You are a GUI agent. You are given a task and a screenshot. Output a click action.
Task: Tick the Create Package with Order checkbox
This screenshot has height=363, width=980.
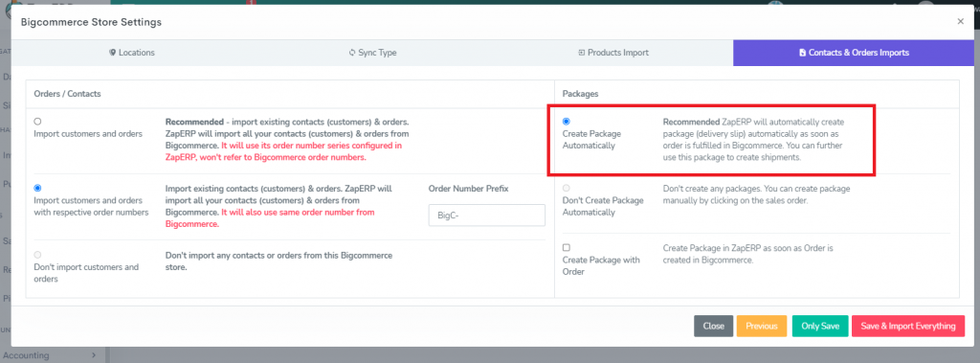567,247
